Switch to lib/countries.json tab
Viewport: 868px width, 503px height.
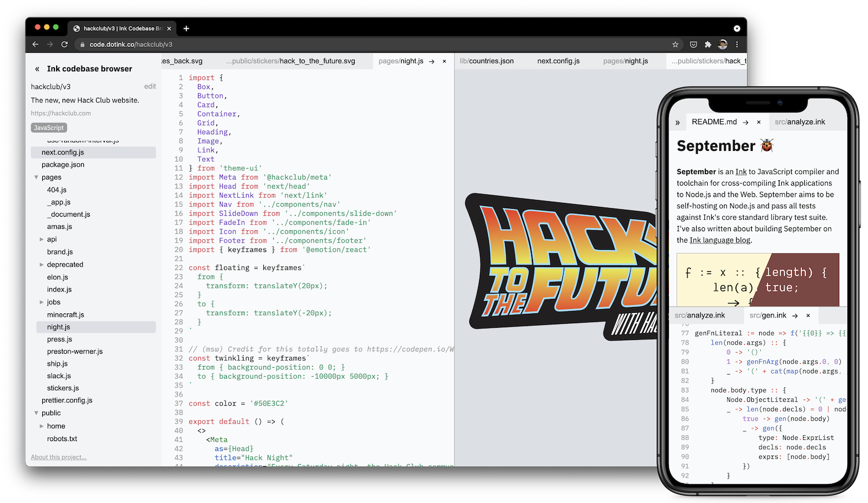(487, 61)
